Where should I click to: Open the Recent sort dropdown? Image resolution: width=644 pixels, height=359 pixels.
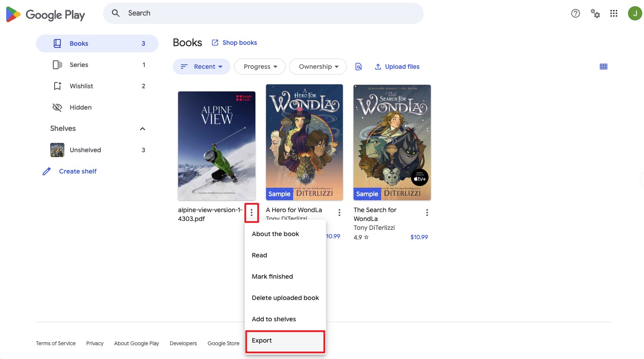(x=202, y=67)
